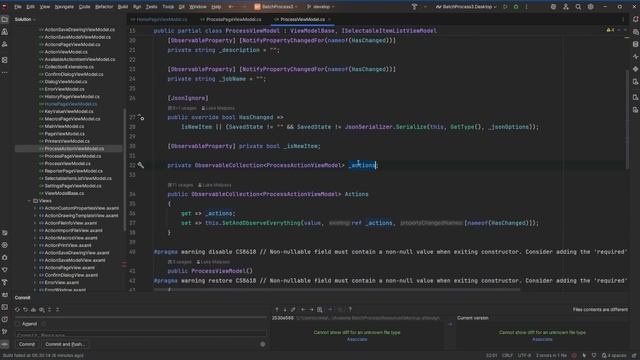Expand ConfirmDialogView.axaml node

[35, 275]
